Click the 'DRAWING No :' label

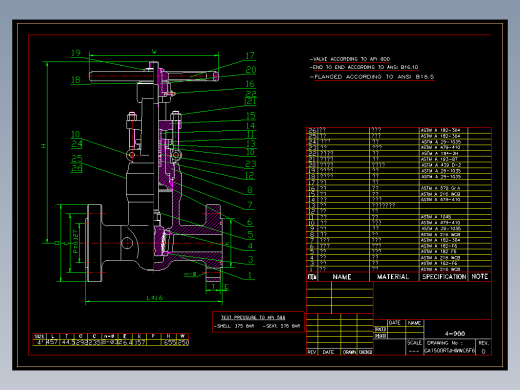(445, 343)
